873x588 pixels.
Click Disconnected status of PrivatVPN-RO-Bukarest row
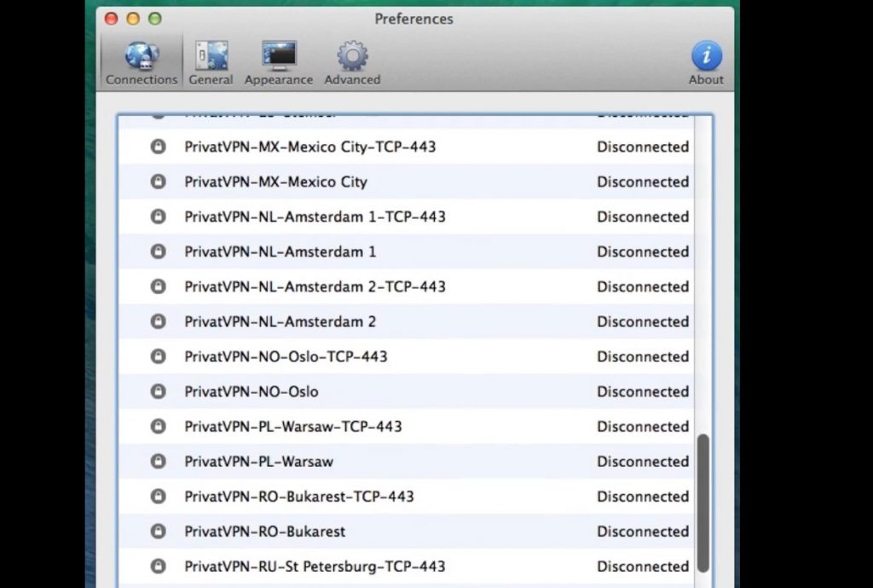point(643,531)
